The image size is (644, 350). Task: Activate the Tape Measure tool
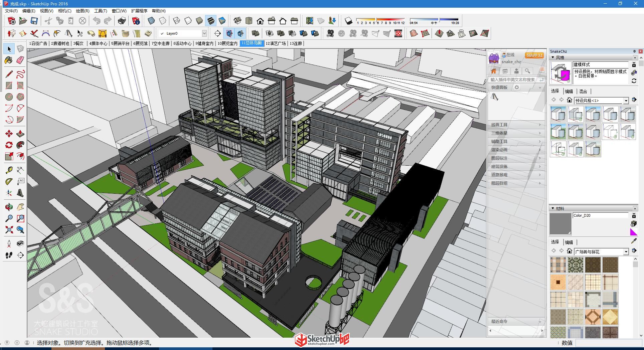point(9,170)
